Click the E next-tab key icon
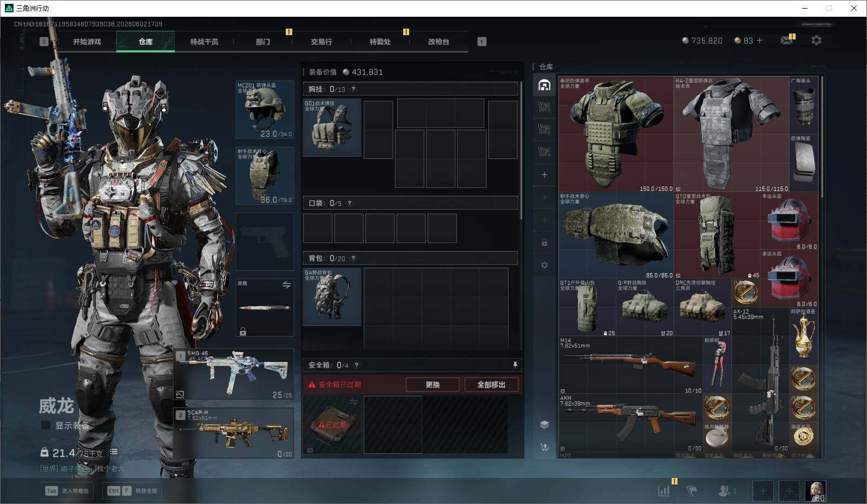 [x=482, y=42]
